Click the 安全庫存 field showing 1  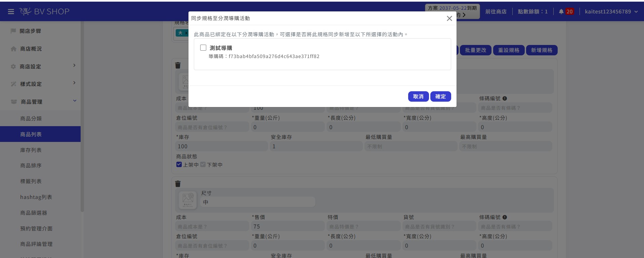[316, 146]
